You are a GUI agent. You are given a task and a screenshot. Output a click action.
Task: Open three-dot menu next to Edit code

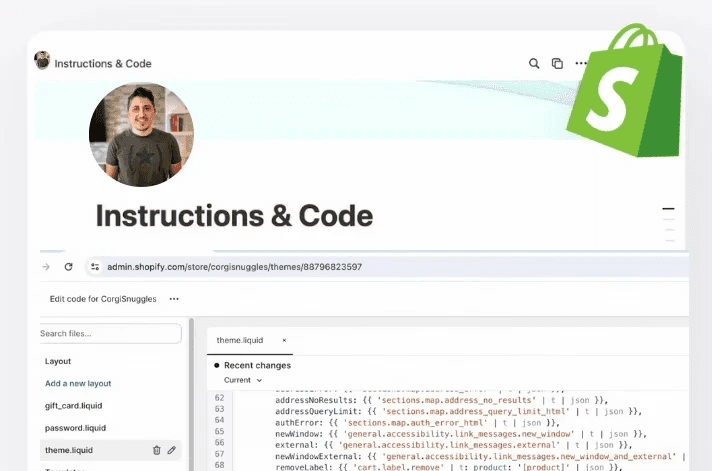click(174, 299)
